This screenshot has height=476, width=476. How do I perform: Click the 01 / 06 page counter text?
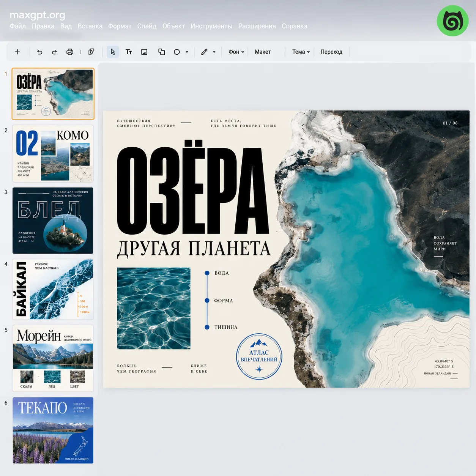coord(450,123)
